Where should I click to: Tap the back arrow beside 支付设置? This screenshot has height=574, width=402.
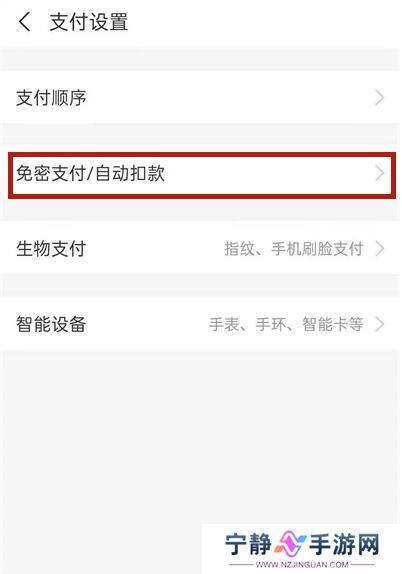(x=25, y=22)
